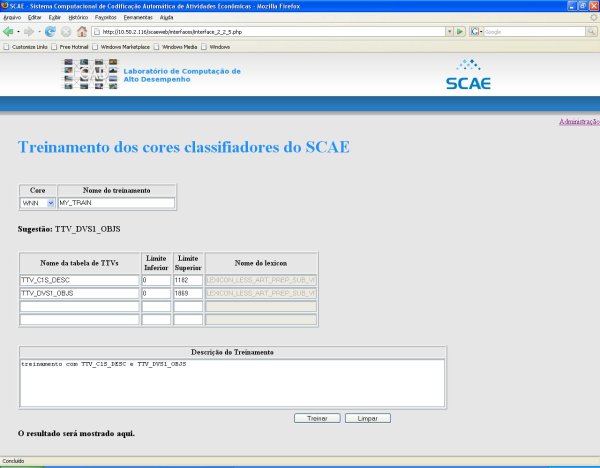
Task: Click the empty third TTV table name field
Action: (x=80, y=307)
